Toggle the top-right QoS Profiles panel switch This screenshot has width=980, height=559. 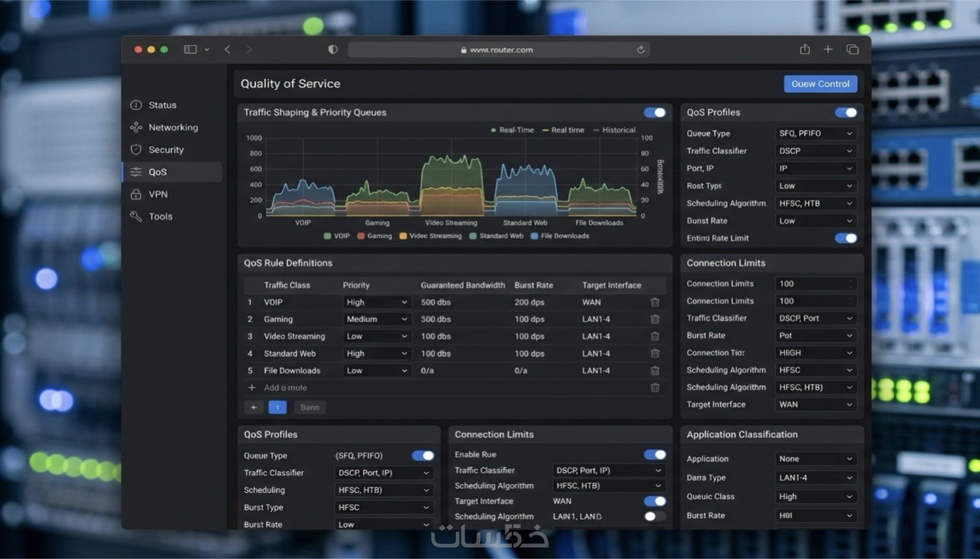pyautogui.click(x=846, y=112)
